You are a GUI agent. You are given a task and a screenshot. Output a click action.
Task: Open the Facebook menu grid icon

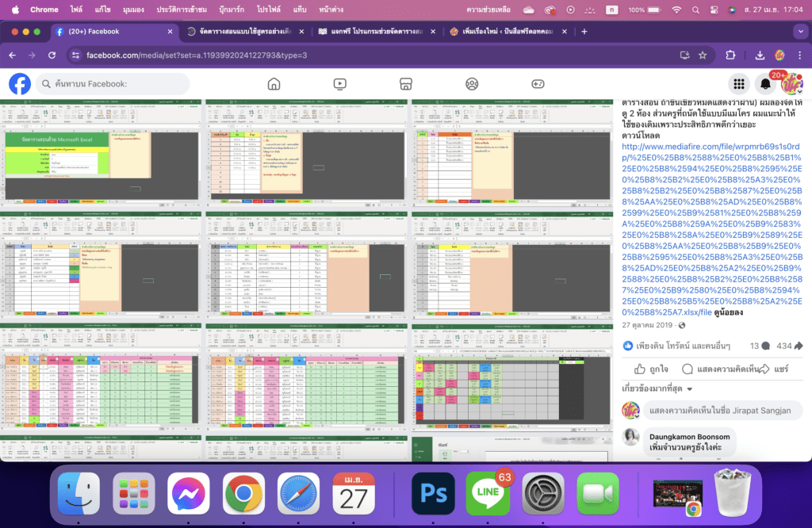tap(739, 84)
